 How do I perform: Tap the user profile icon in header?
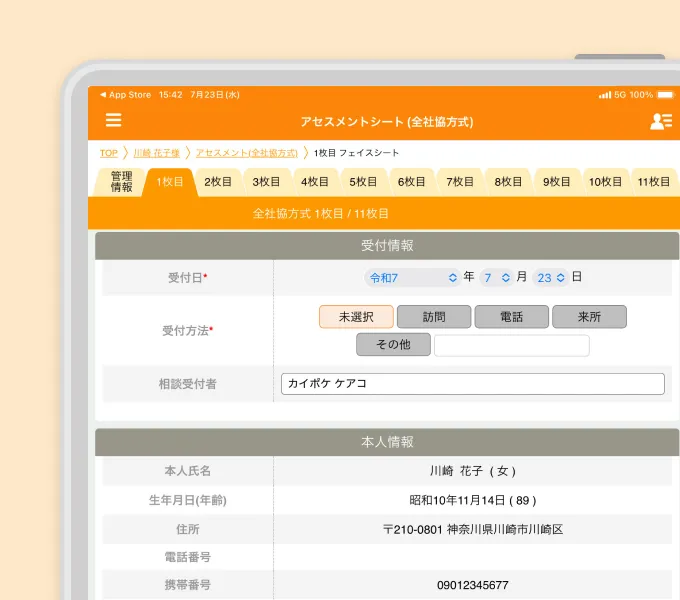pos(660,121)
